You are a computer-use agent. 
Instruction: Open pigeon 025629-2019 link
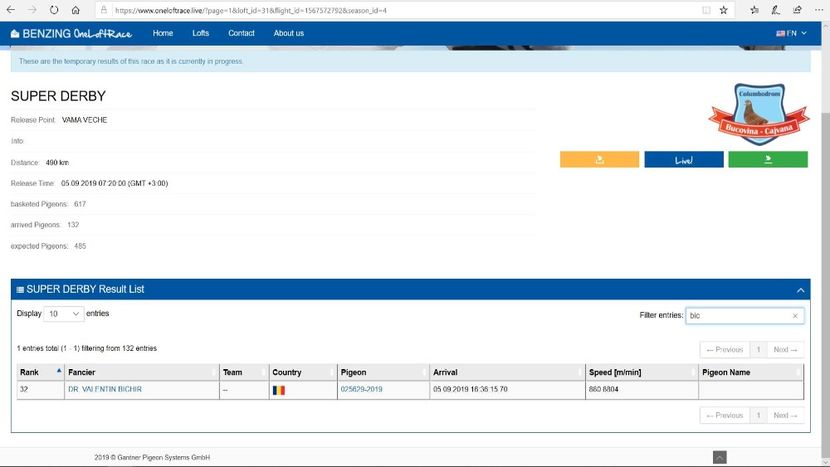360,389
